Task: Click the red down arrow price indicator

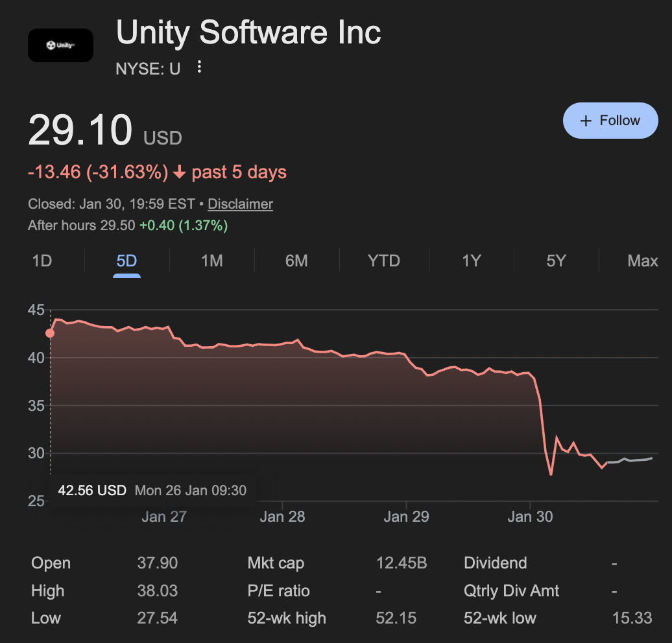Action: (180, 173)
